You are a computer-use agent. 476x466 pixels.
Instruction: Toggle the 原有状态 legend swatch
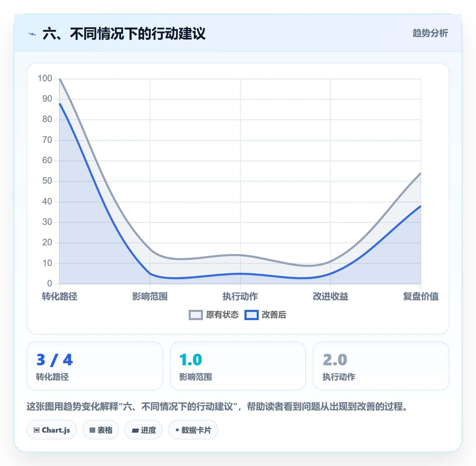click(196, 315)
